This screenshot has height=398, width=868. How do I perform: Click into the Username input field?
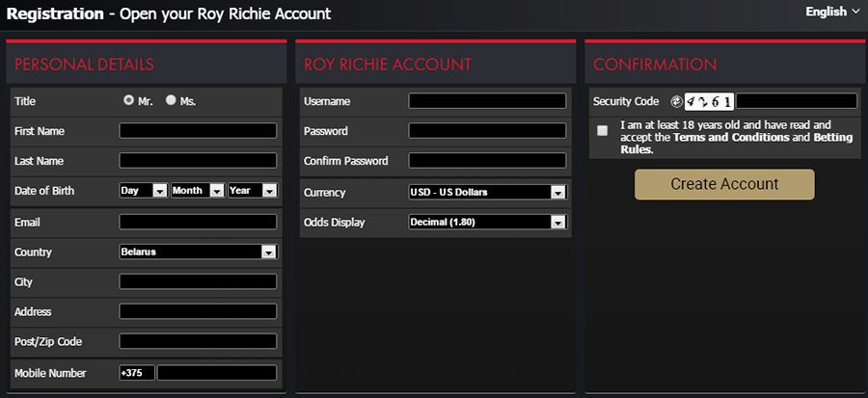[488, 101]
